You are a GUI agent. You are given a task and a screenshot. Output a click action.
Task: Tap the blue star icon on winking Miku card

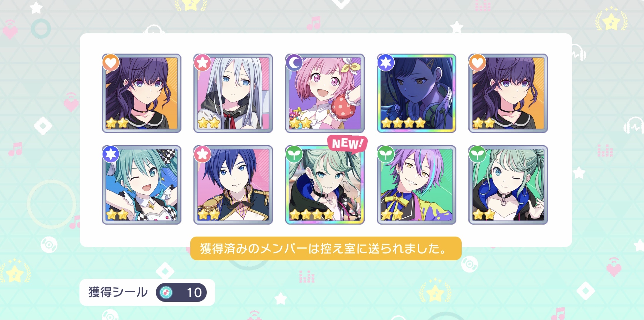pos(111,154)
